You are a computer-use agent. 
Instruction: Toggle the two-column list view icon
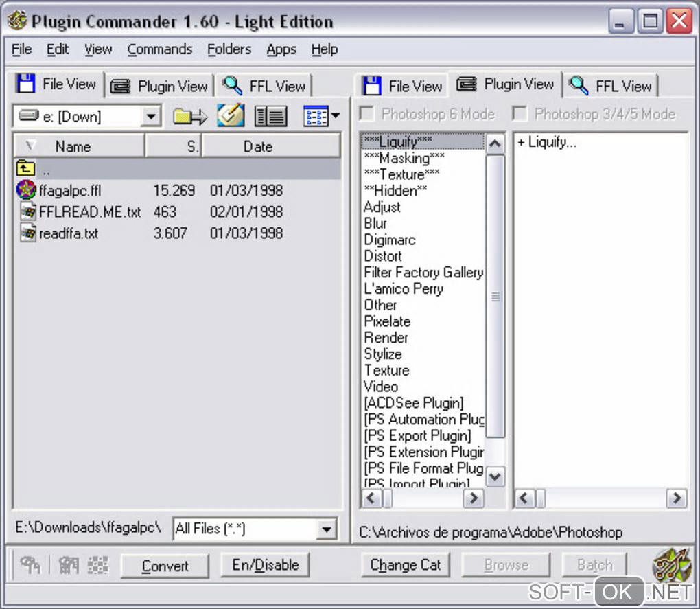(270, 117)
